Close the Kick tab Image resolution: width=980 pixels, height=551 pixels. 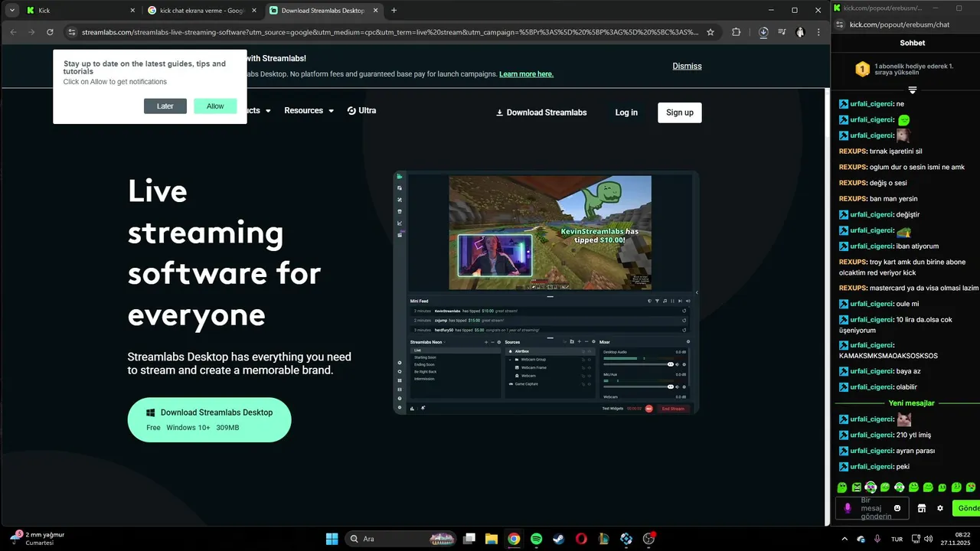point(132,11)
